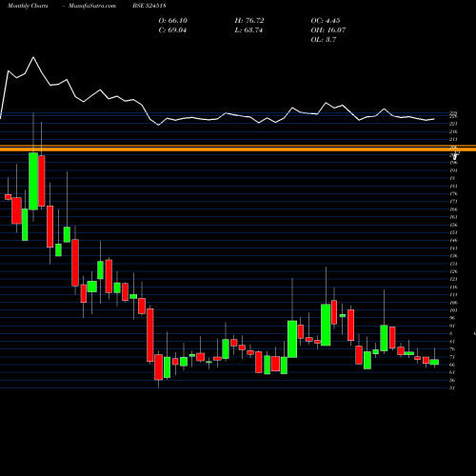This screenshot has width=476, height=476.
Task: Click the '71' price axis label
Action: click(x=452, y=357)
